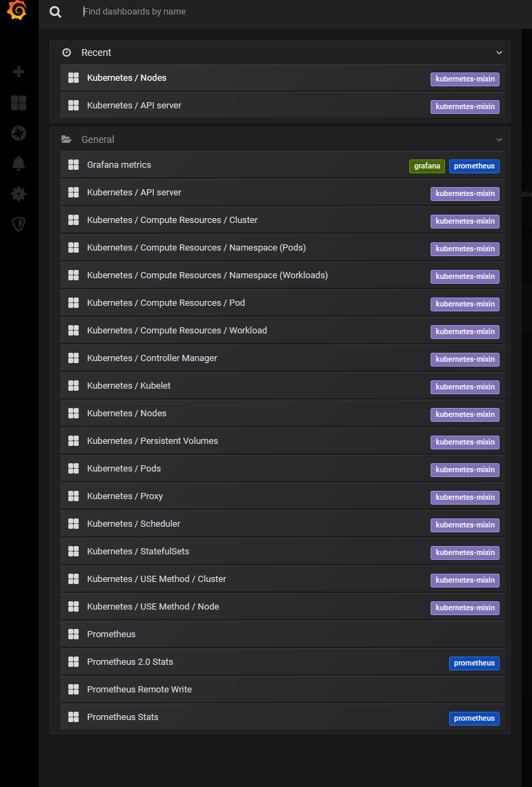Click kubernetes-mixin tag on Recent Nodes row
532x787 pixels.
coord(465,79)
